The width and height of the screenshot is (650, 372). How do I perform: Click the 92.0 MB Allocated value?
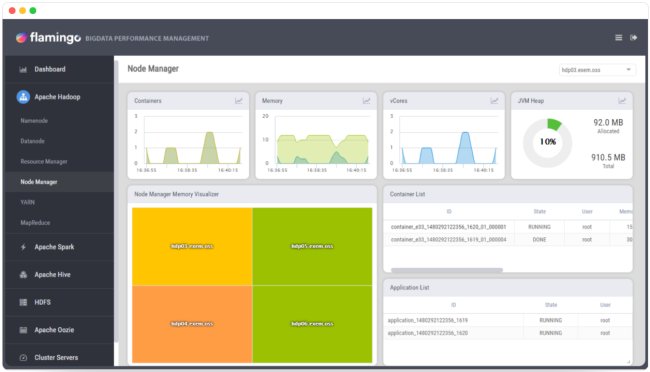(x=608, y=123)
